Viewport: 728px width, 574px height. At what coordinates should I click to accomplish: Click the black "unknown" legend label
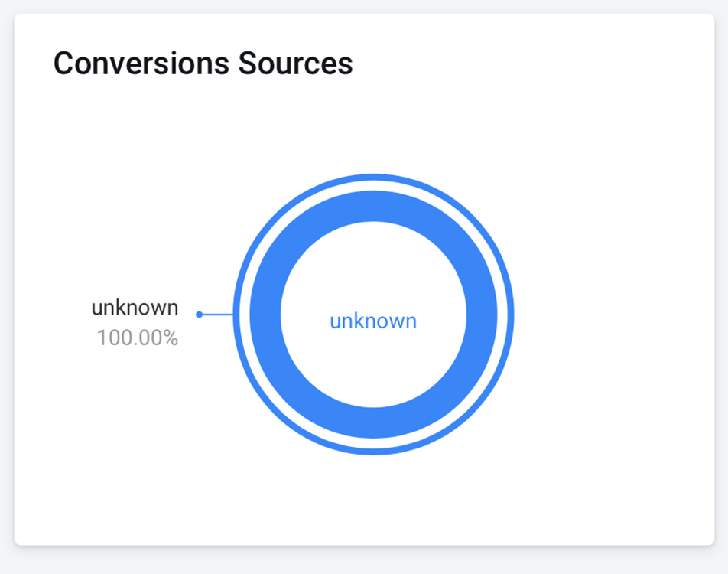135,308
